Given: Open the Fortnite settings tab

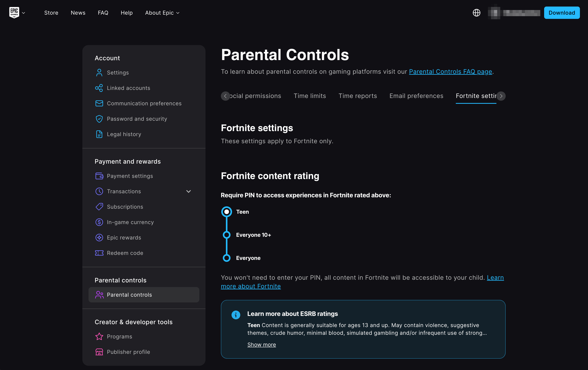Looking at the screenshot, I should (x=476, y=96).
